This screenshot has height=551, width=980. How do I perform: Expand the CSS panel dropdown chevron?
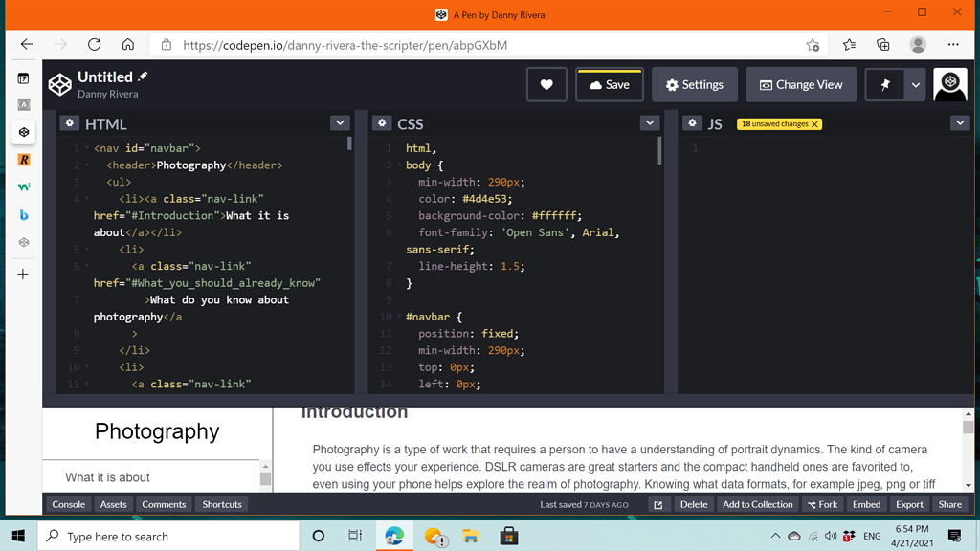[x=650, y=123]
